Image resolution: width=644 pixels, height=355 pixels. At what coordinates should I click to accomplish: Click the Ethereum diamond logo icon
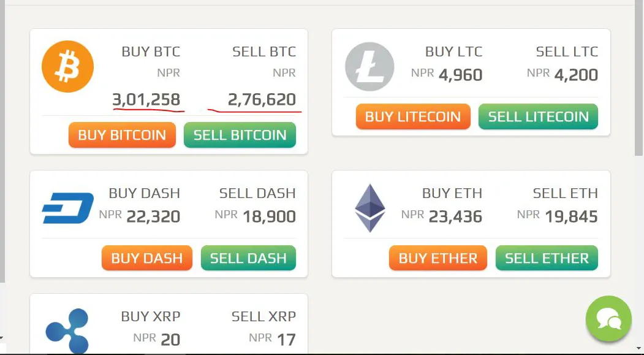370,208
